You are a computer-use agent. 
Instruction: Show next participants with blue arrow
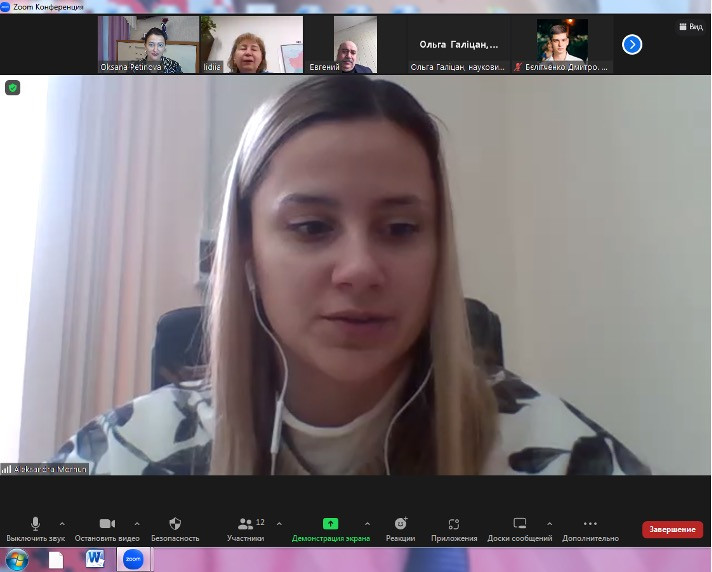click(x=632, y=44)
